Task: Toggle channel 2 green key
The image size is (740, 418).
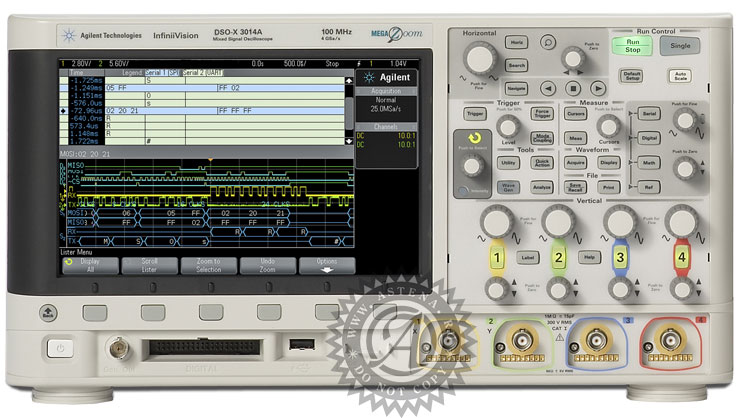Action: (x=558, y=258)
